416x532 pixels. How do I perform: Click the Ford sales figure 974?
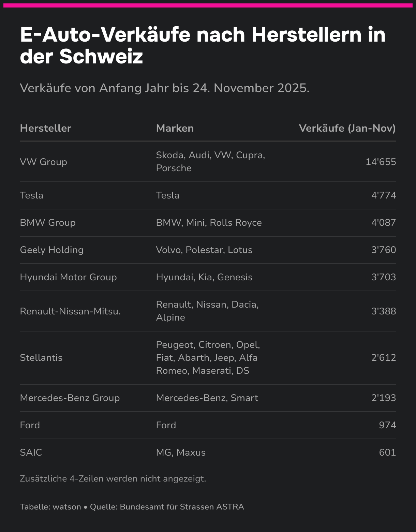coord(387,425)
